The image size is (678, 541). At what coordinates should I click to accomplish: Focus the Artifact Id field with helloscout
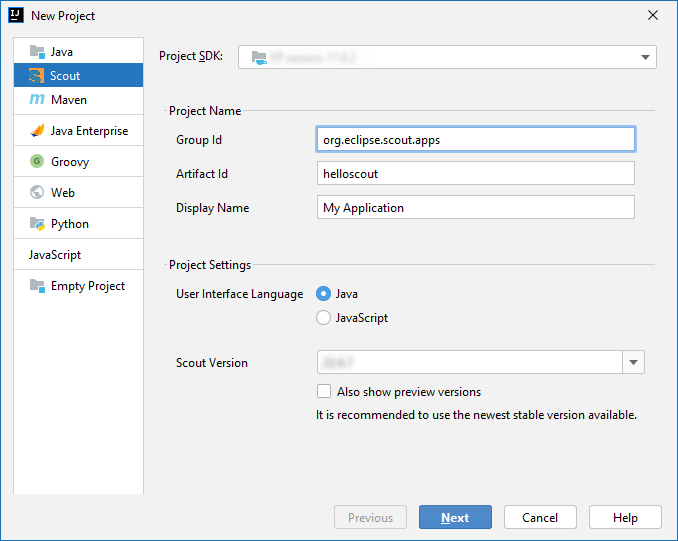475,174
